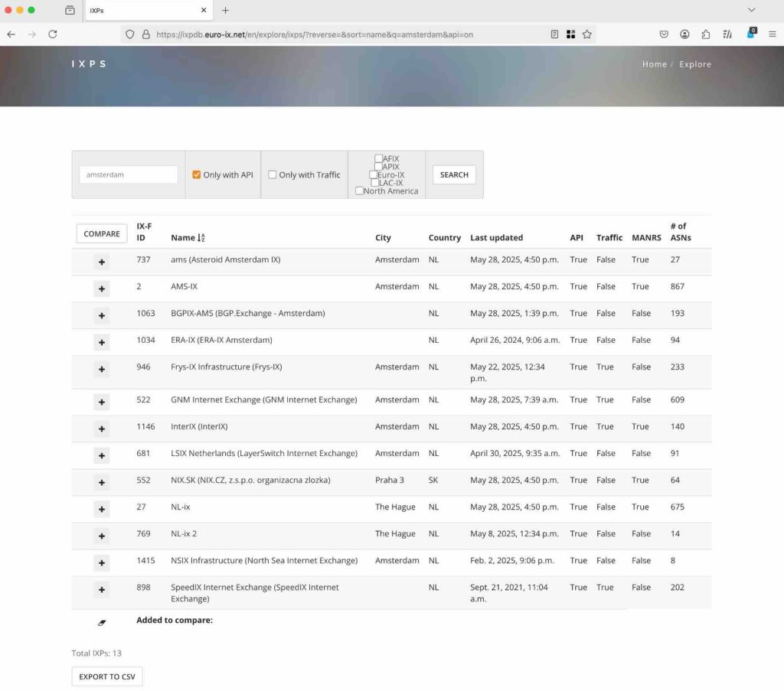The height and width of the screenshot is (691, 784).
Task: Open the library bookshelf icon
Action: click(x=727, y=34)
